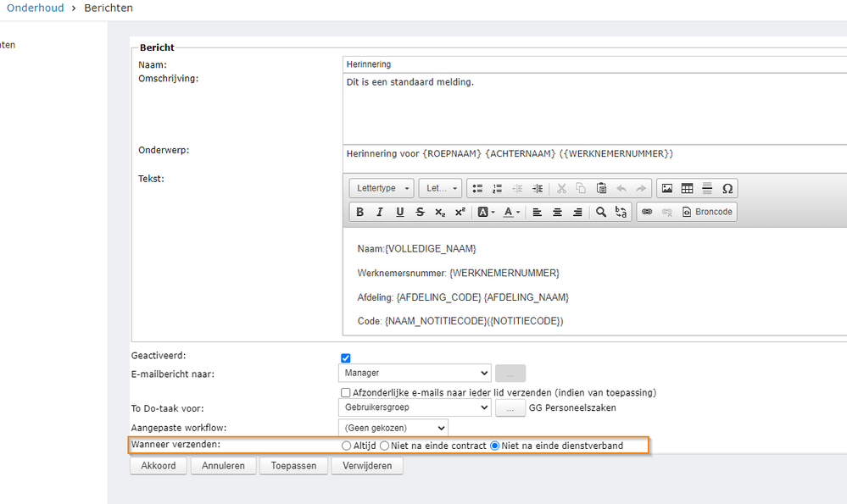Insert a table into the message text
847x504 pixels.
pyautogui.click(x=687, y=188)
